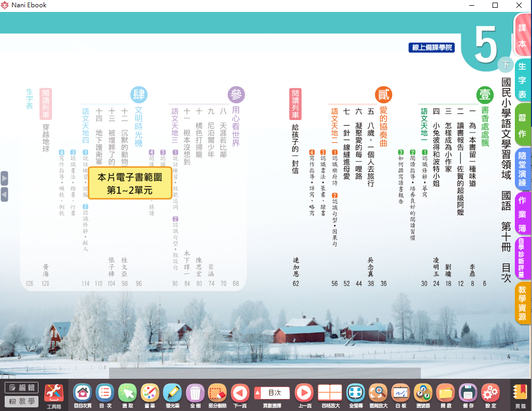The width and height of the screenshot is (532, 411).
Task: Open the 生字表 side tab
Action: 522,80
